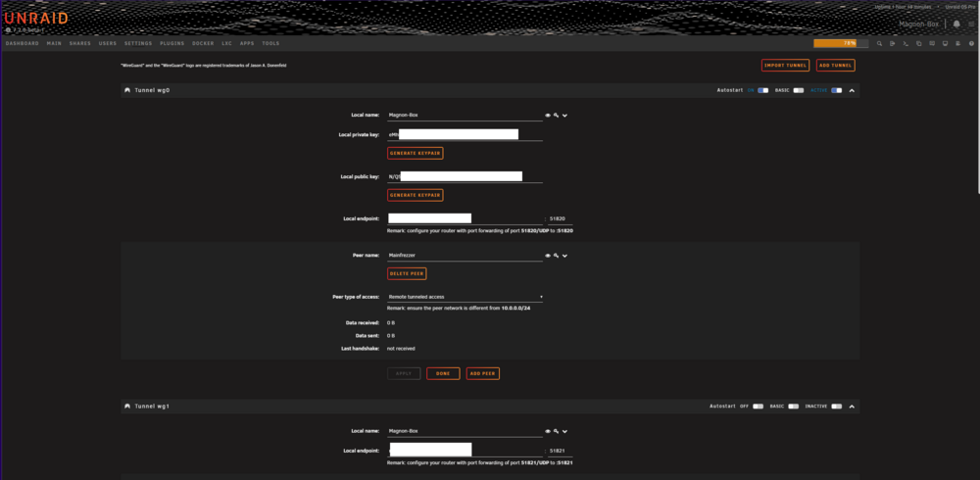The height and width of the screenshot is (480, 980).
Task: Toggle the eye icon beside Local name in wg0
Action: (548, 116)
